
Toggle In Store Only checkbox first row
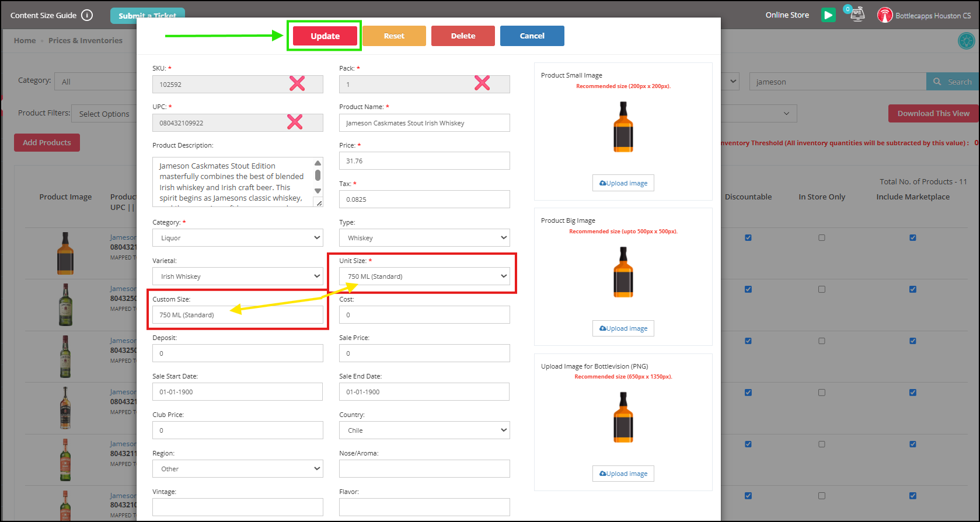(822, 238)
